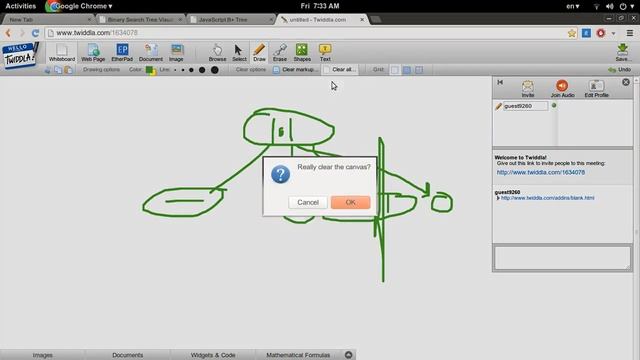Open the Documents bottom tab
The height and width of the screenshot is (360, 640).
[x=127, y=355]
